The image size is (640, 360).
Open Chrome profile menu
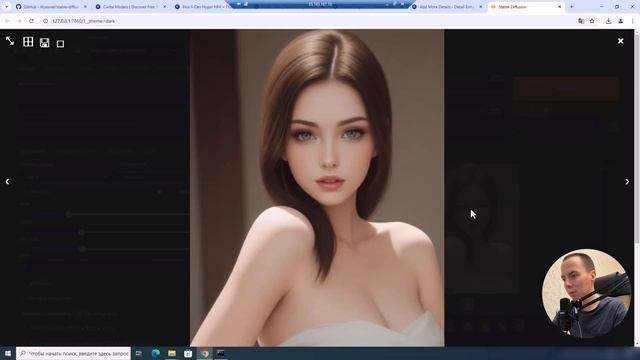click(x=620, y=21)
